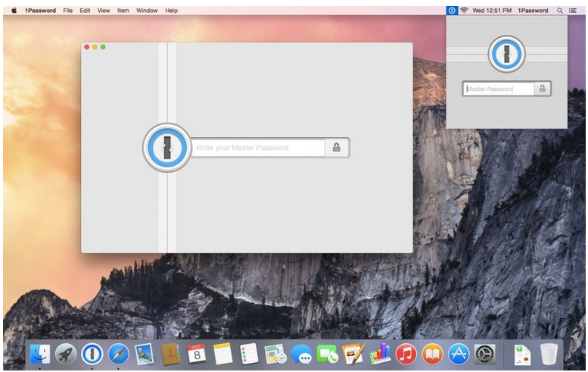The height and width of the screenshot is (372, 588).
Task: Click the keyhole logo in 1Password mini
Action: pyautogui.click(x=506, y=54)
